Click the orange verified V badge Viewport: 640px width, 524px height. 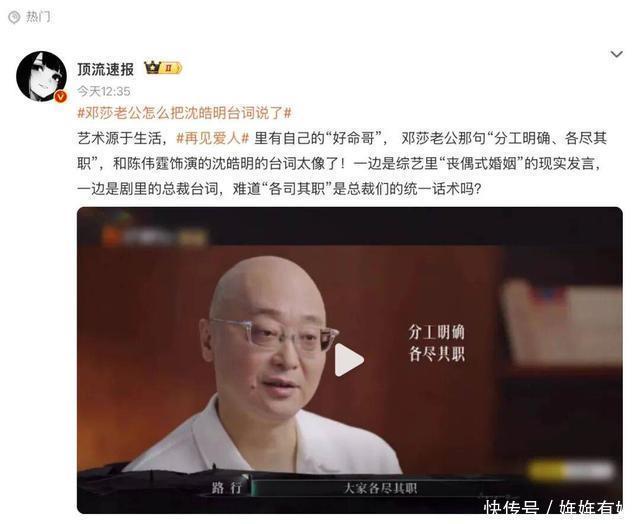pyautogui.click(x=61, y=96)
